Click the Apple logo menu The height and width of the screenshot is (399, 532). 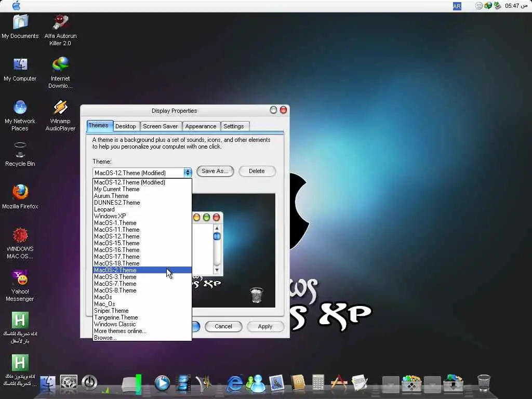coord(16,6)
